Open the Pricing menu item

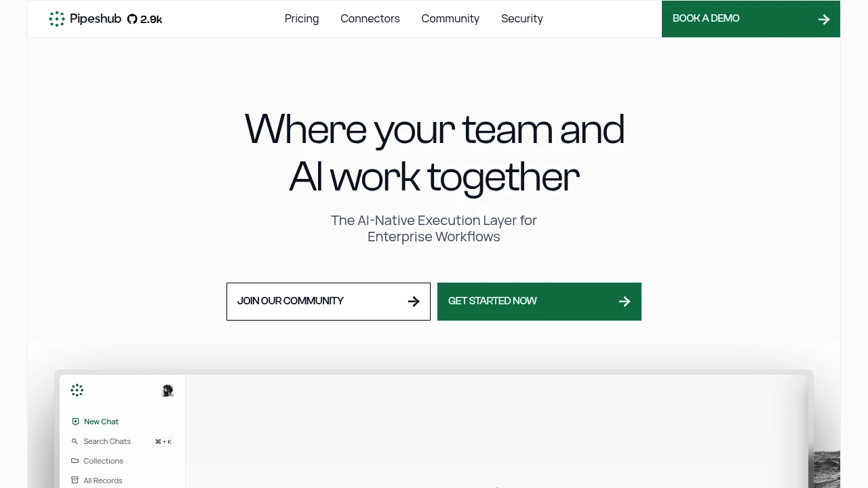click(x=302, y=19)
